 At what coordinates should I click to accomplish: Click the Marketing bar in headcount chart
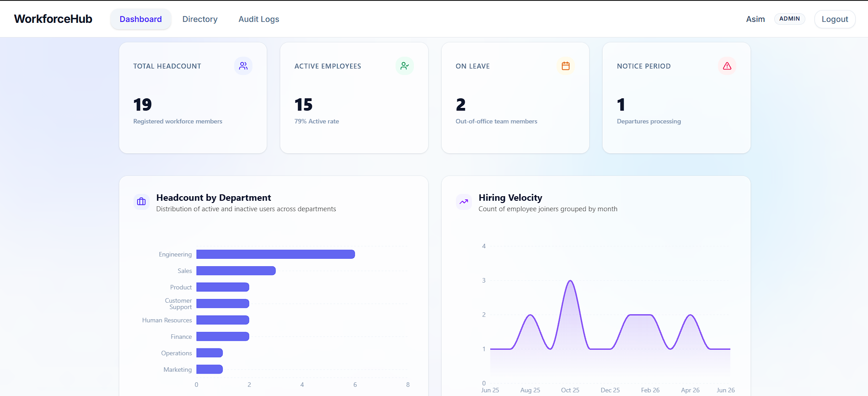209,369
